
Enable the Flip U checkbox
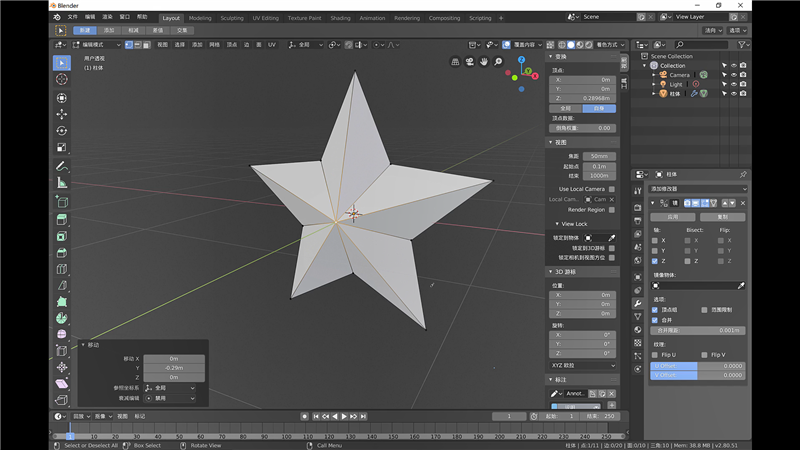(655, 355)
